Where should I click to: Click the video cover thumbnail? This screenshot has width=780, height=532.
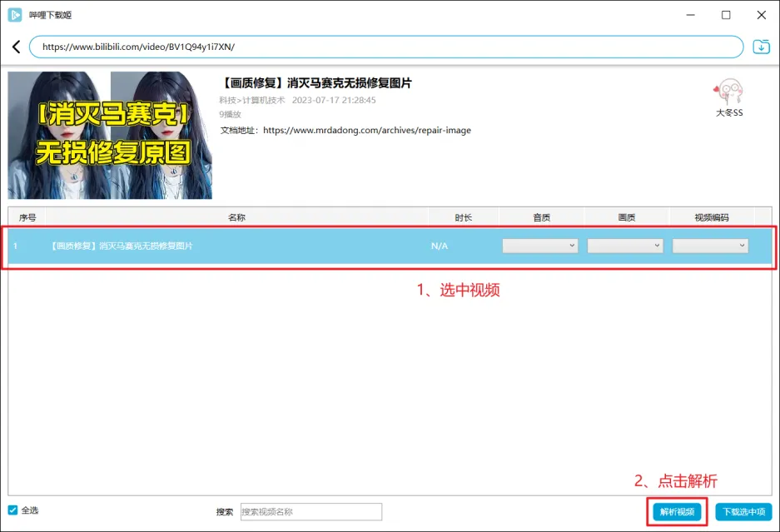pos(110,135)
